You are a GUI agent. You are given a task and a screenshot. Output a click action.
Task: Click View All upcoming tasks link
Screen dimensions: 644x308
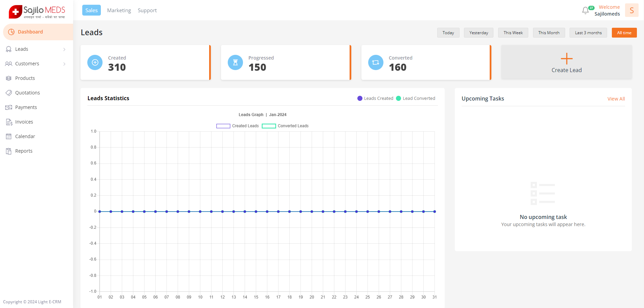[x=616, y=99]
